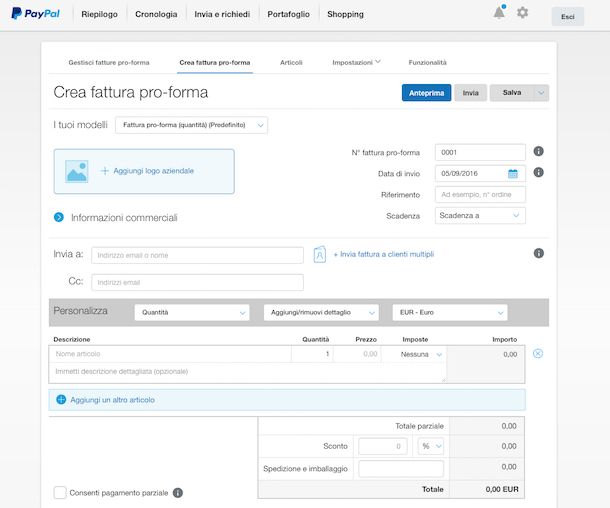
Task: Click the address book contacts icon
Action: (x=320, y=254)
